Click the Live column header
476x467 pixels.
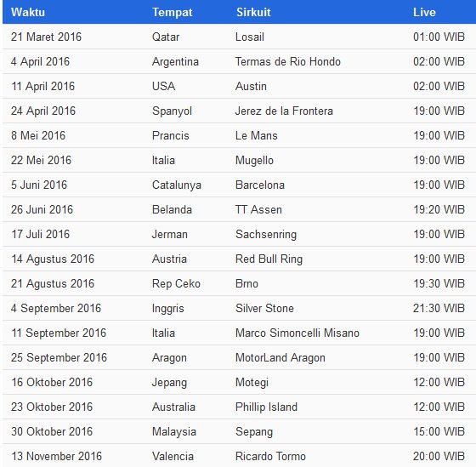point(424,12)
